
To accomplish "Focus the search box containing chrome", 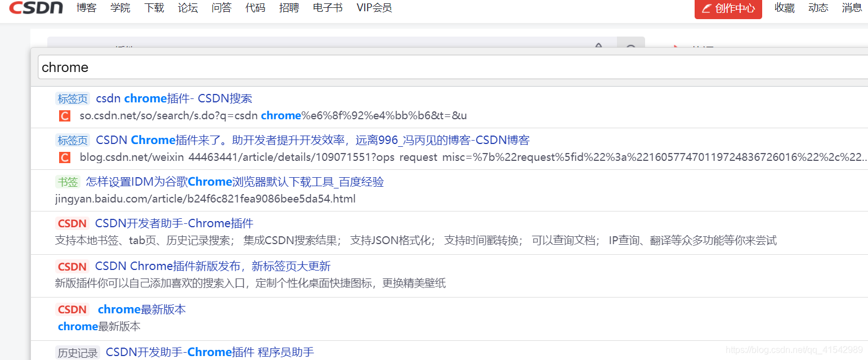I will point(453,67).
